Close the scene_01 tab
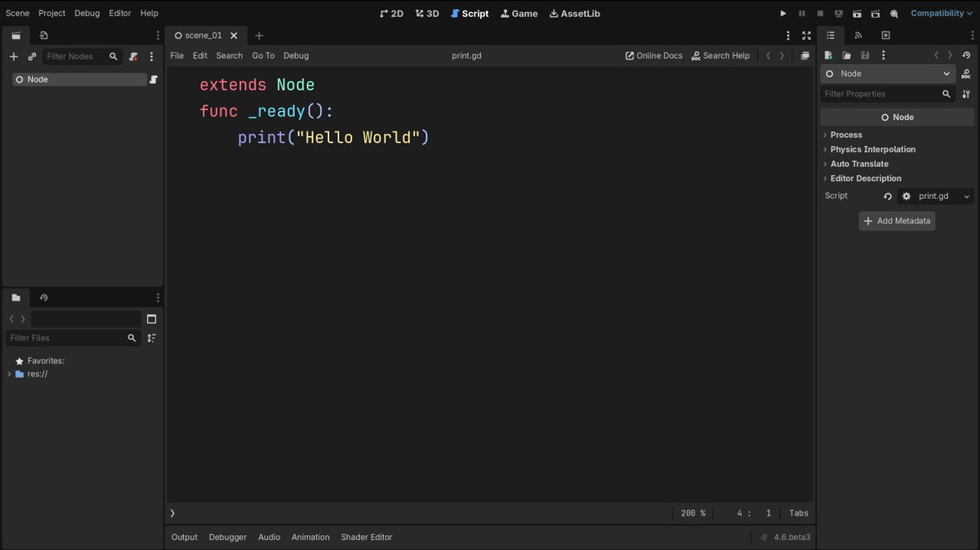Viewport: 980px width, 550px height. coord(234,36)
